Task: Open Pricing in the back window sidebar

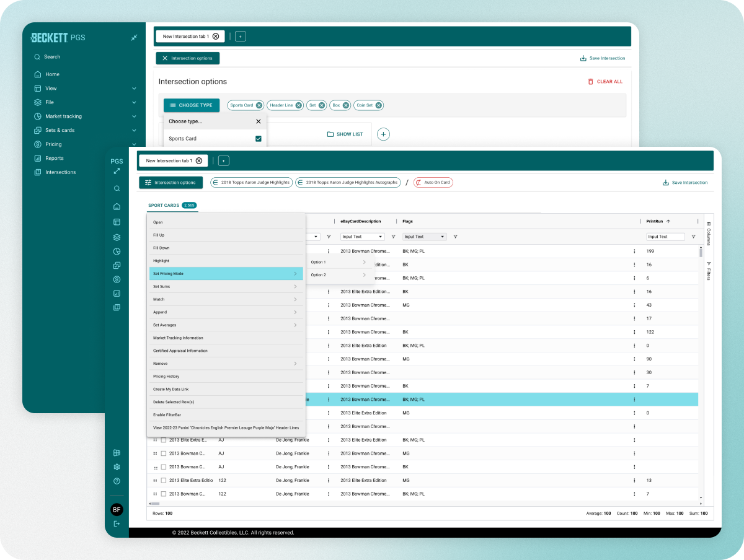Action: 48,144
